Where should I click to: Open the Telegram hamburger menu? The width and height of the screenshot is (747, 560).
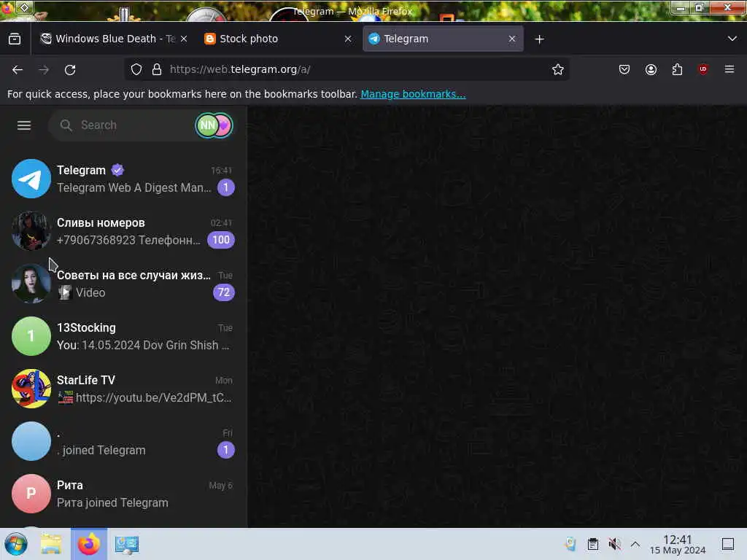[24, 125]
